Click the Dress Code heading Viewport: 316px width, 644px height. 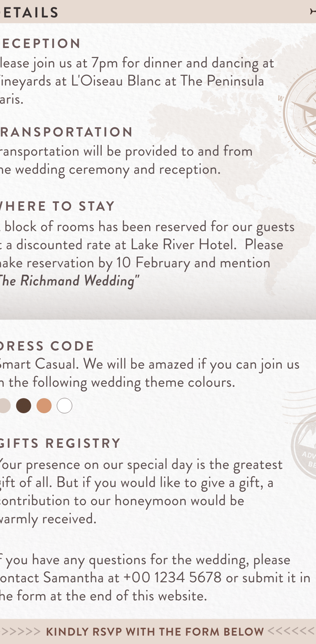tap(47, 346)
